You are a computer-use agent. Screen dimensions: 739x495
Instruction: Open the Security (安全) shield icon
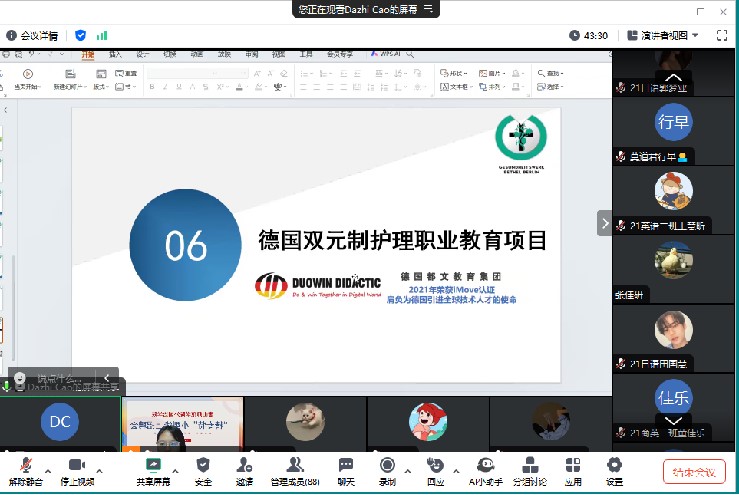tap(203, 466)
